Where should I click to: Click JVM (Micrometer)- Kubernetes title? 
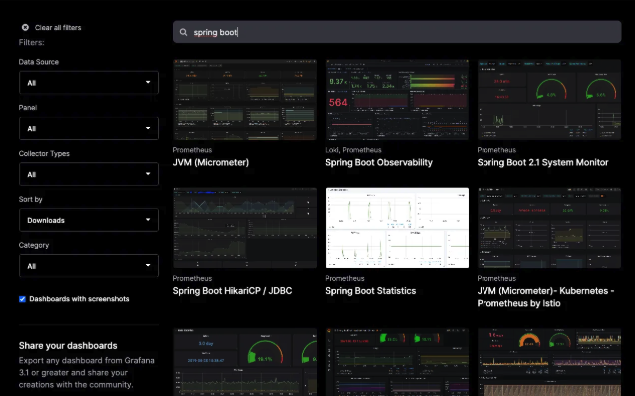(546, 297)
